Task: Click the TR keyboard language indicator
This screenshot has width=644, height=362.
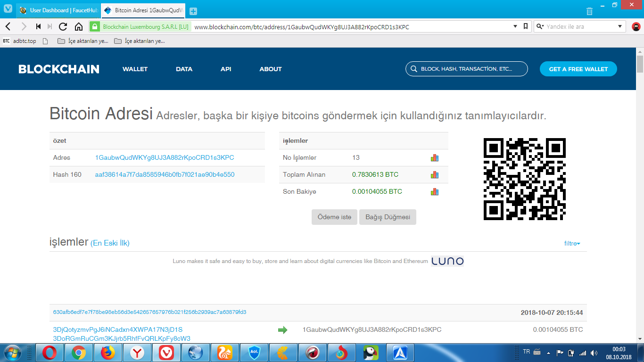Action: coord(527,352)
